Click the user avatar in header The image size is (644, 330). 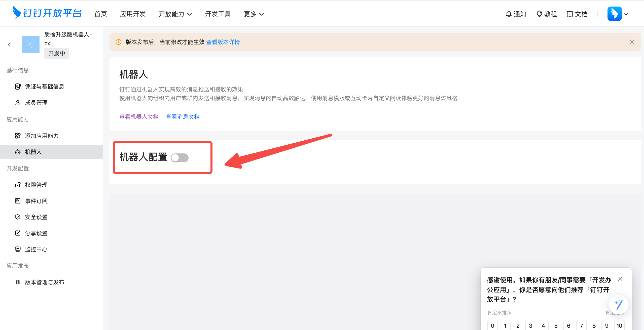[x=615, y=14]
